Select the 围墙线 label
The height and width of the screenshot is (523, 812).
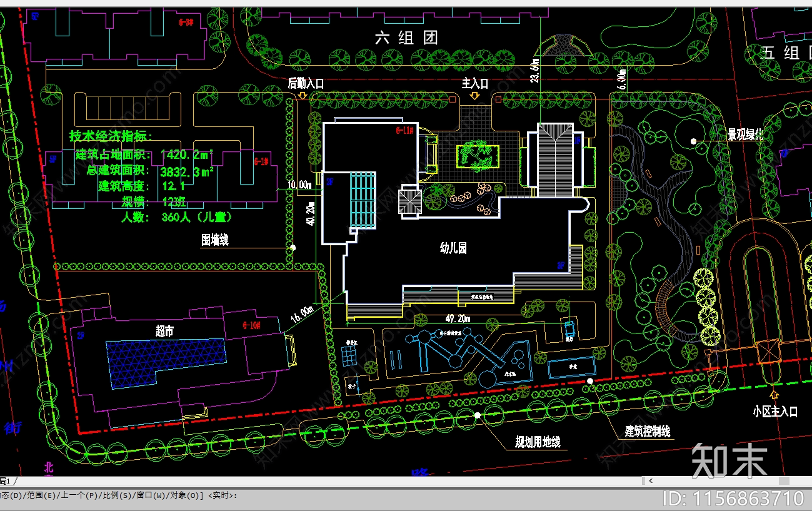(x=214, y=240)
